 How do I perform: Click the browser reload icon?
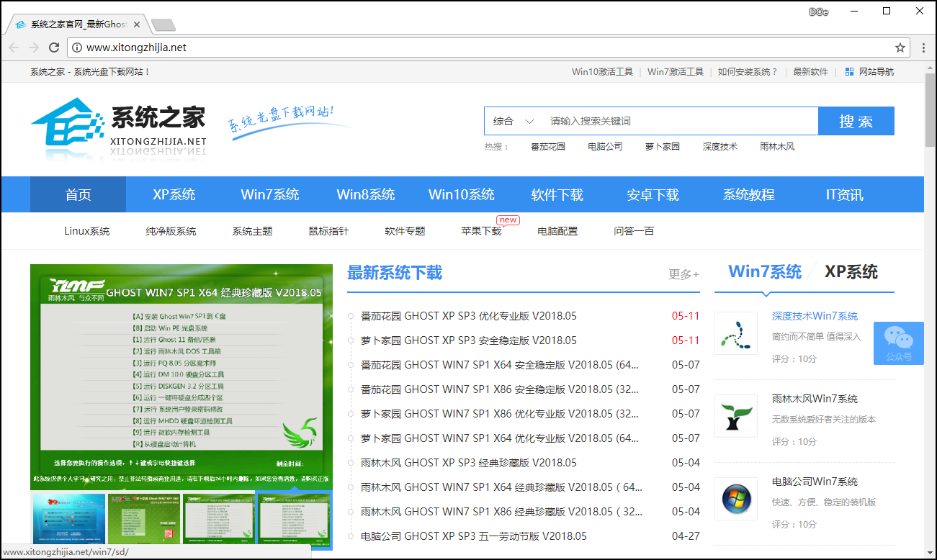point(54,48)
